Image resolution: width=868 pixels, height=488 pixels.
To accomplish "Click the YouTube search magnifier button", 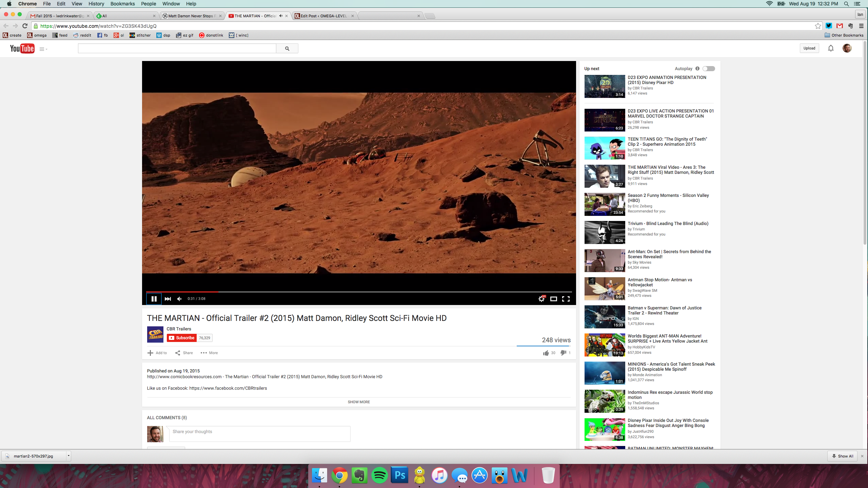I will pyautogui.click(x=287, y=48).
